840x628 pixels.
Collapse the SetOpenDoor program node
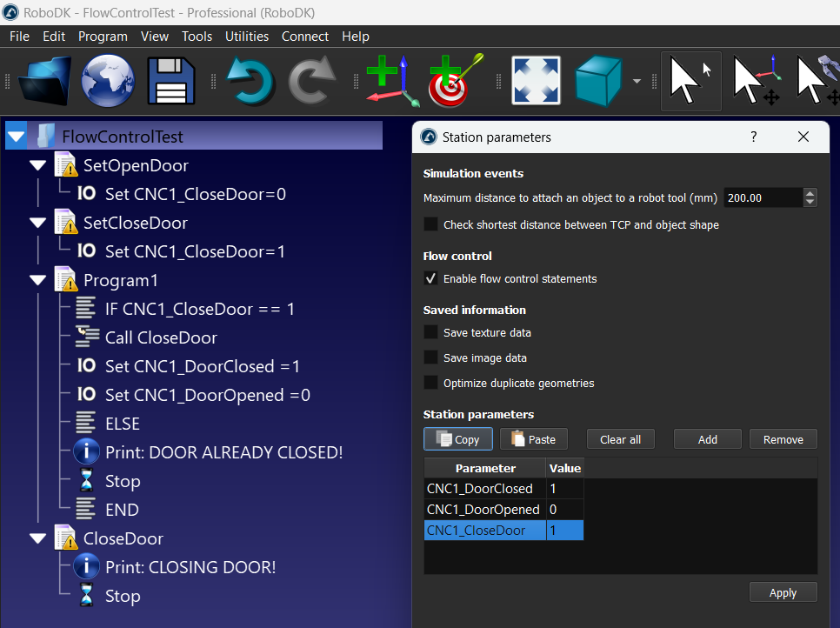point(37,165)
